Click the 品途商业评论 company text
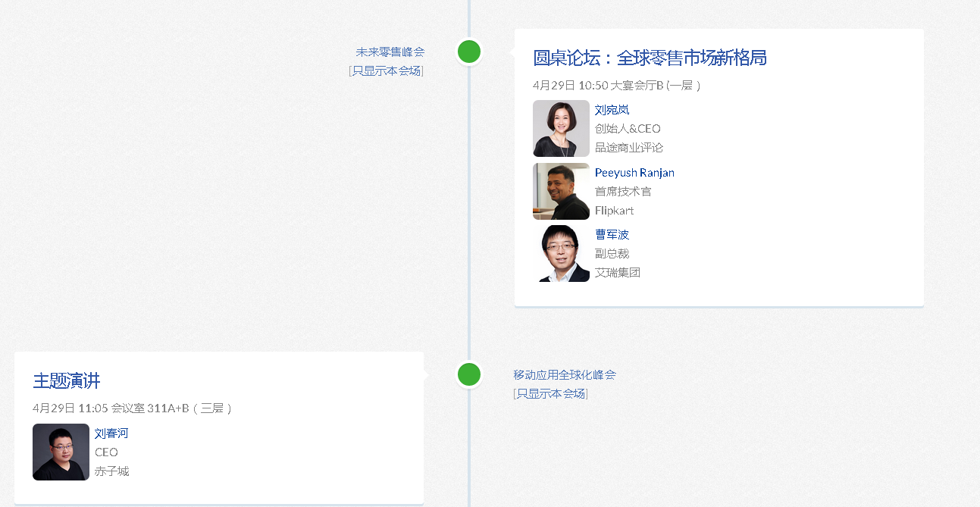 click(629, 148)
